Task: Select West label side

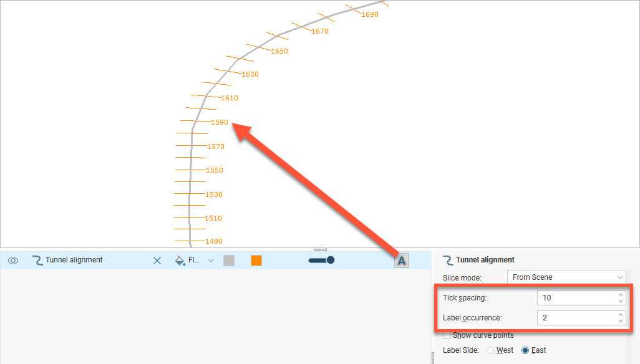Action: (490, 350)
